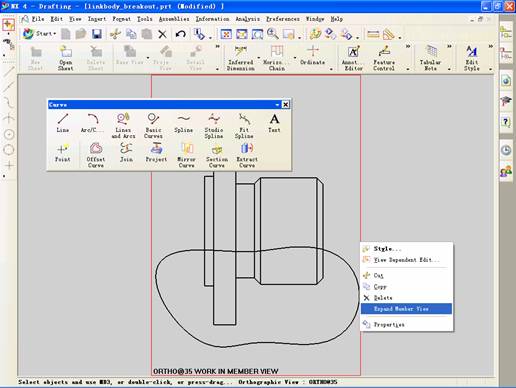Open the Internet Explorer sidebar icon

(x=506, y=80)
